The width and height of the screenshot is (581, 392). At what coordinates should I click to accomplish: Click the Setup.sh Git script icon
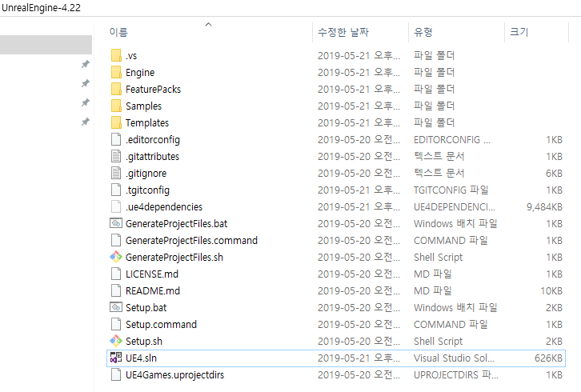116,341
